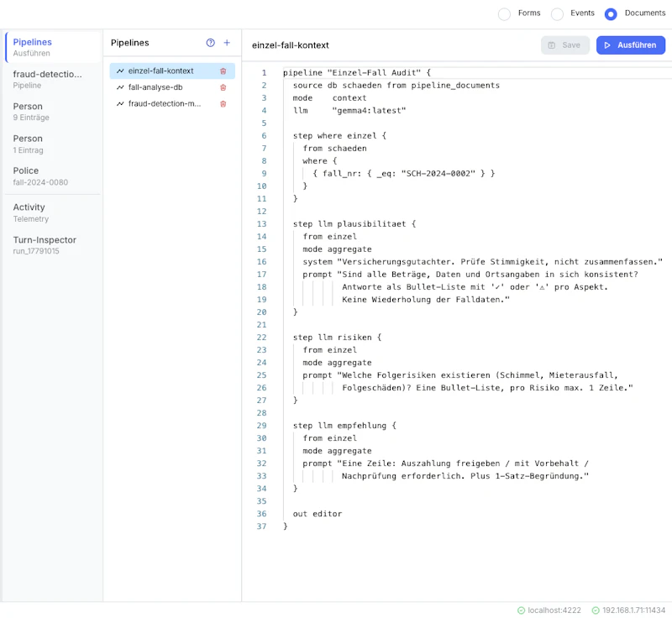Image resolution: width=672 pixels, height=618 pixels.
Task: Click the localhost:4222 status check icon
Action: [521, 610]
